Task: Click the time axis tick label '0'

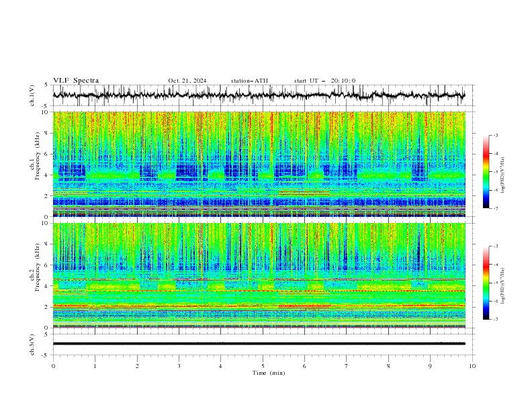Action: tap(53, 366)
